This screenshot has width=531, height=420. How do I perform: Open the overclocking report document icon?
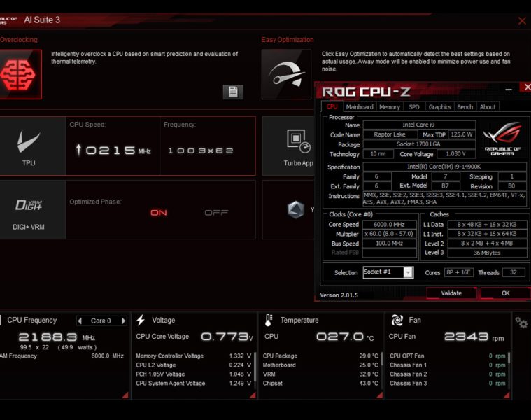click(x=233, y=92)
